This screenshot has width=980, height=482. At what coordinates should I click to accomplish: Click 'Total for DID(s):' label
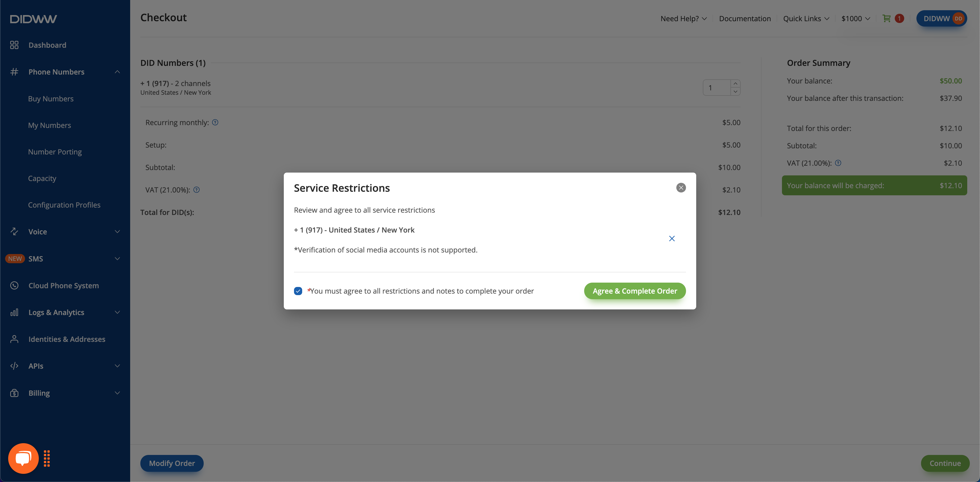[167, 212]
